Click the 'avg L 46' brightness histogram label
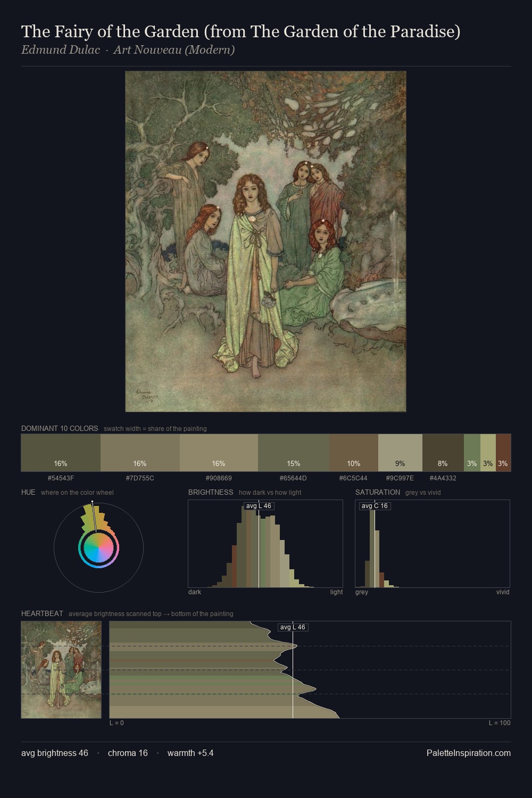The image size is (532, 798). tap(259, 506)
